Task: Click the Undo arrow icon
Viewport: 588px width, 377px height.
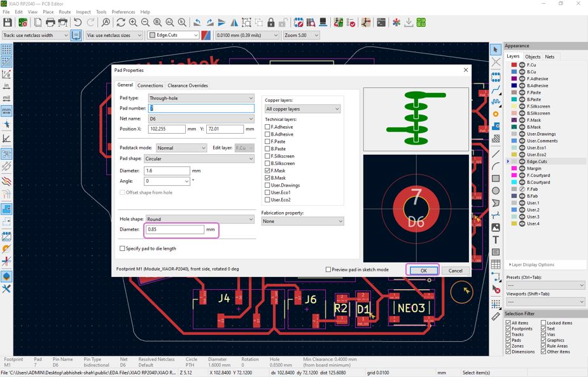Action: tap(77, 22)
